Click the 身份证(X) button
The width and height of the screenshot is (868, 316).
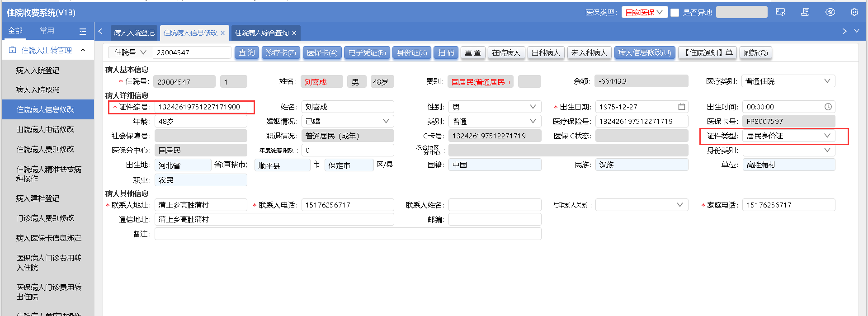(x=412, y=53)
